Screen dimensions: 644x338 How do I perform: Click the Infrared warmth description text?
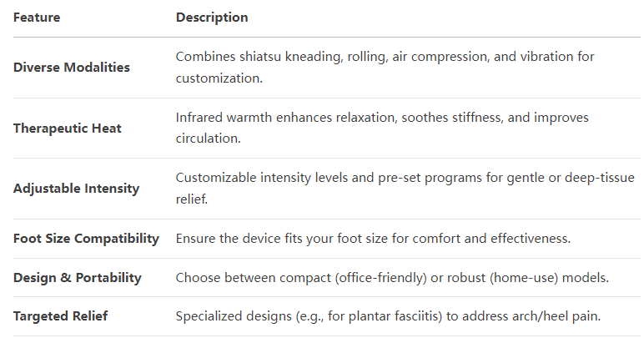[x=382, y=128]
